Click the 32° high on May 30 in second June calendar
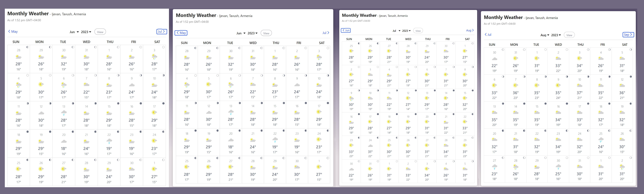Image resolution: width=644 pixels, height=194 pixels. point(231,64)
